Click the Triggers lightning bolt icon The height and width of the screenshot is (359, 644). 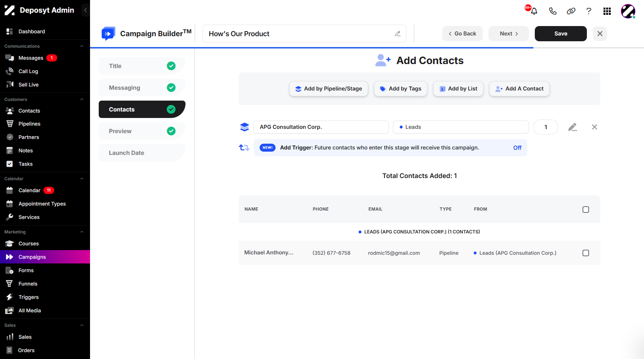click(x=10, y=297)
